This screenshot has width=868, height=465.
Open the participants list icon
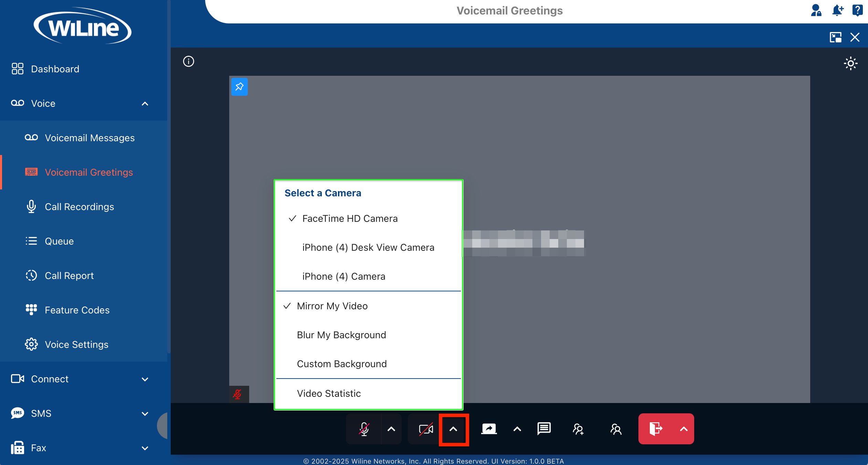616,429
